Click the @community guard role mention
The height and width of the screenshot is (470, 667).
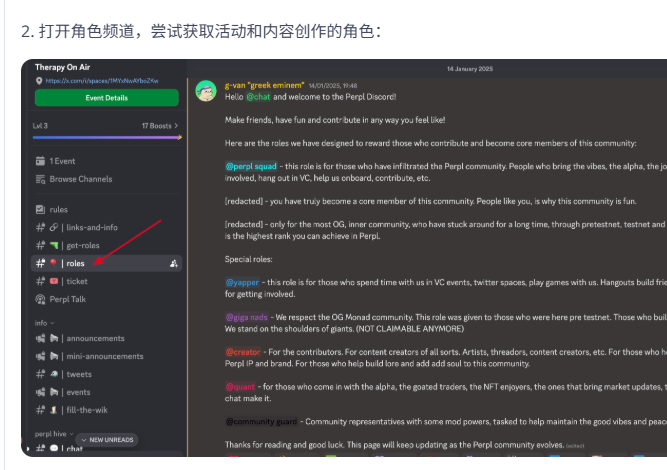tap(261, 422)
